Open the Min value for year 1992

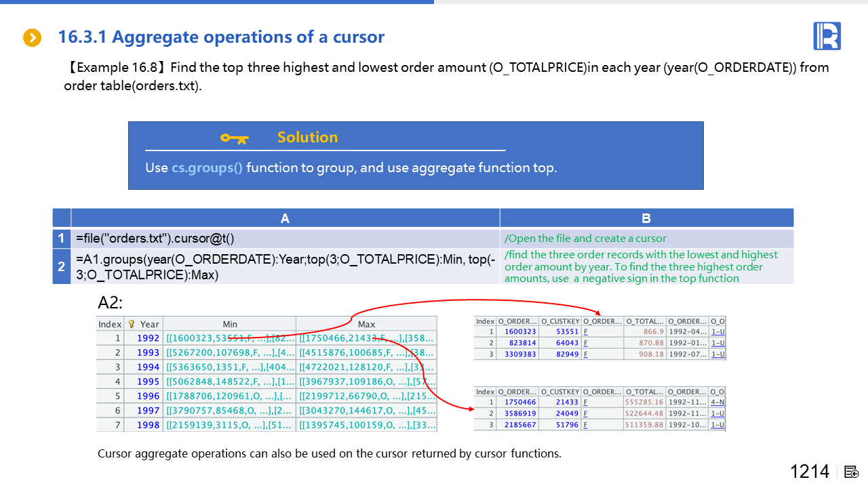tap(230, 338)
